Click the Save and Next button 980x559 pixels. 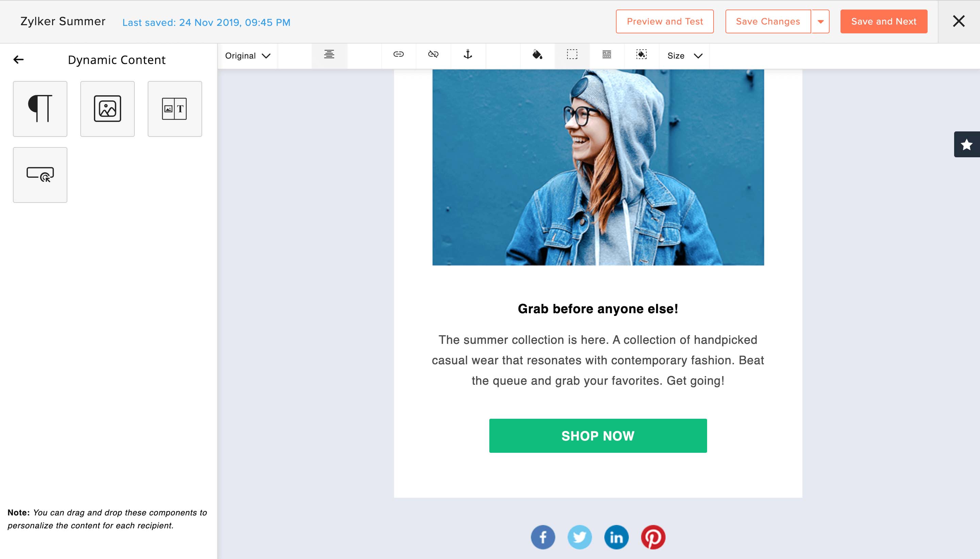point(883,21)
